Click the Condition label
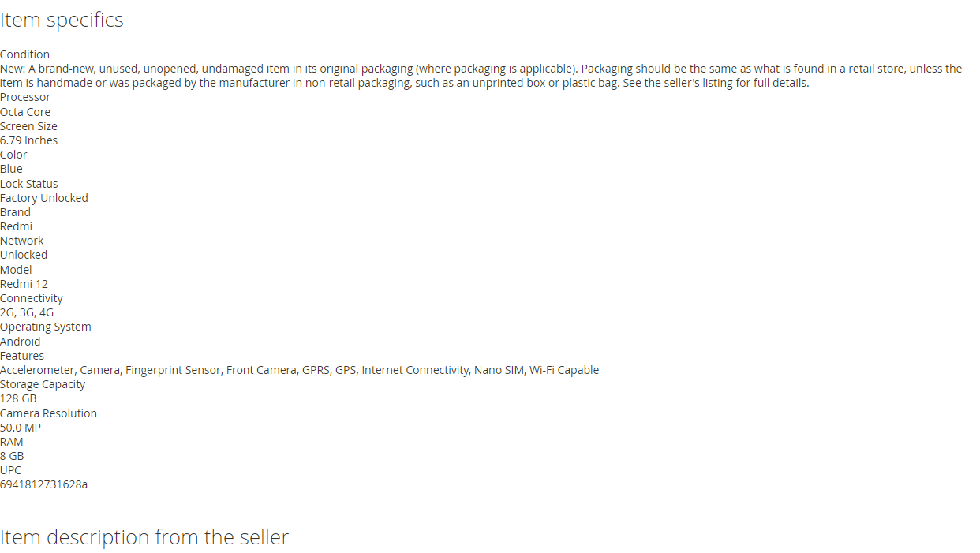 pyautogui.click(x=24, y=54)
